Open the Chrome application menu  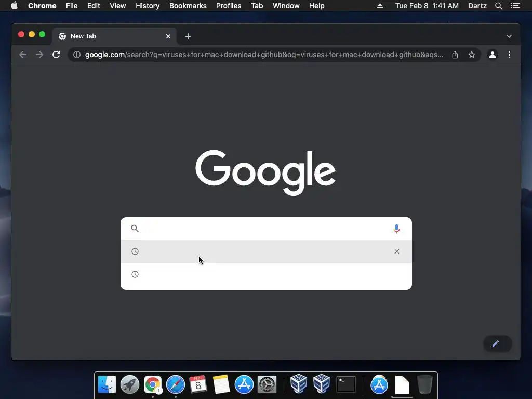(42, 6)
